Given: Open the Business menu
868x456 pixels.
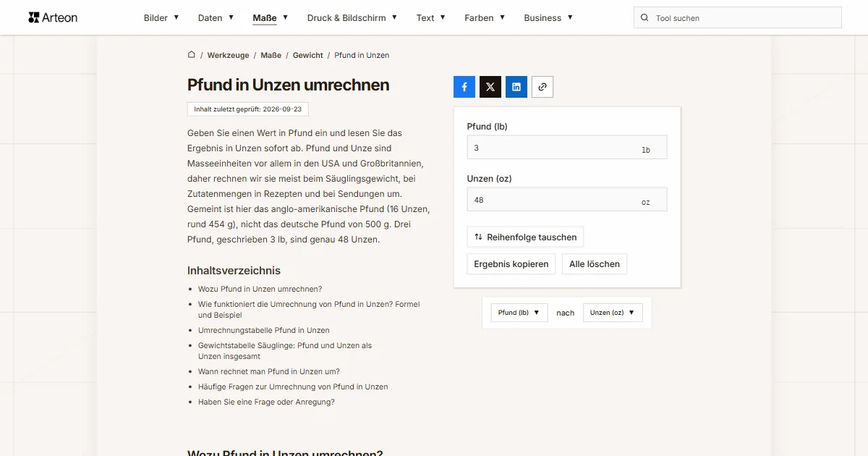Looking at the screenshot, I should click(x=548, y=18).
